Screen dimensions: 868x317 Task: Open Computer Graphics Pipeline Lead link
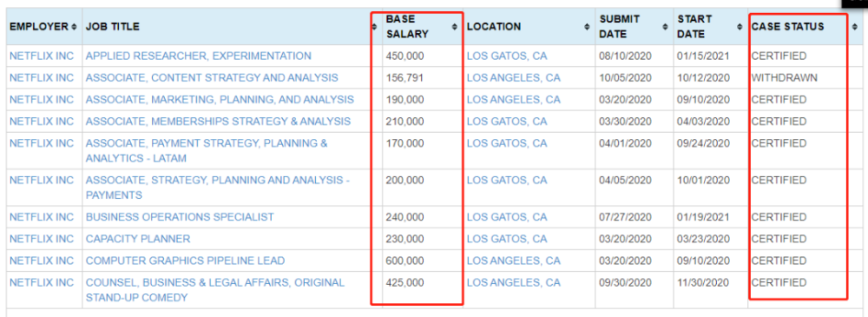[185, 261]
